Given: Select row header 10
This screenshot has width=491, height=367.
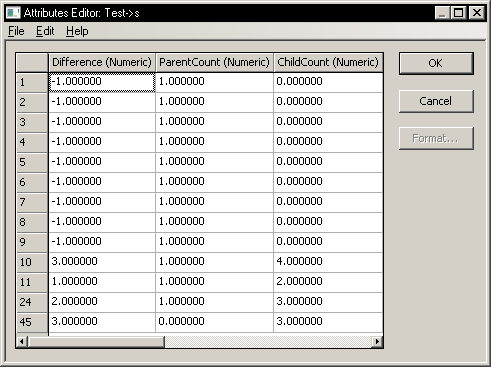Looking at the screenshot, I should click(x=32, y=262).
